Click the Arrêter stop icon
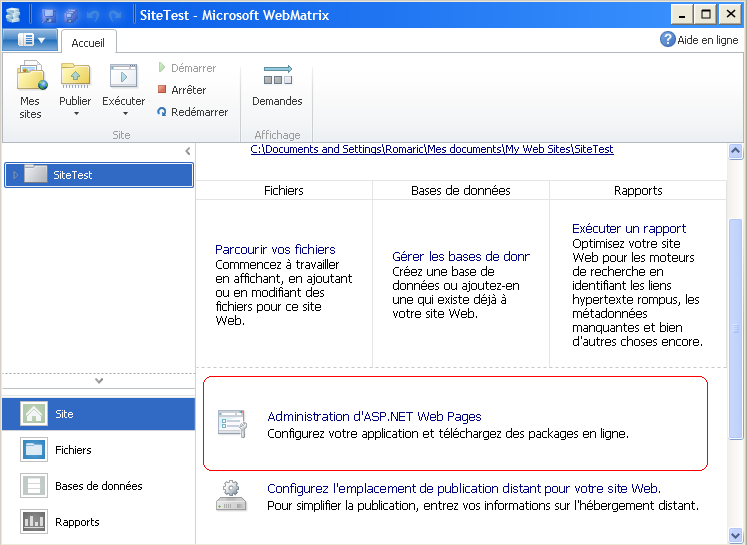The width and height of the screenshot is (747, 545). tap(162, 90)
